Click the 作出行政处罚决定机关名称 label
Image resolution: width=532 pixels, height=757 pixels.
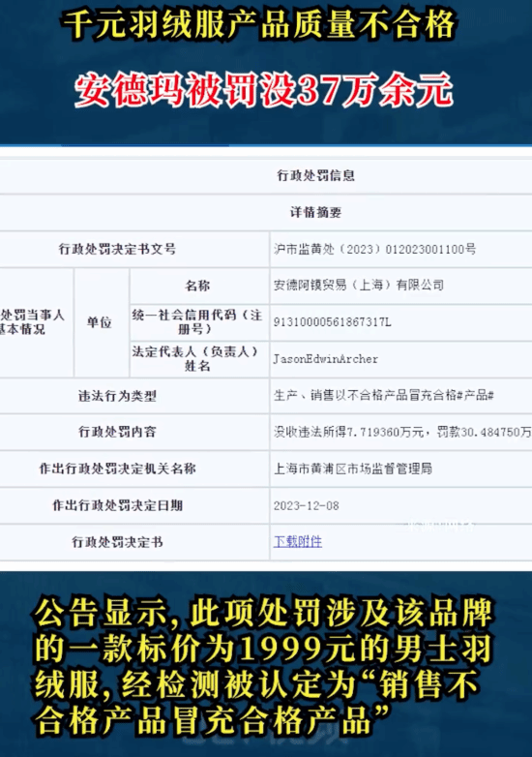click(x=117, y=469)
